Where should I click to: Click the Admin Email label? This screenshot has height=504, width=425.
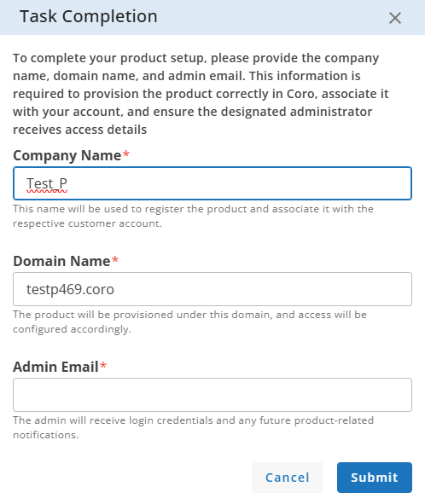55,367
